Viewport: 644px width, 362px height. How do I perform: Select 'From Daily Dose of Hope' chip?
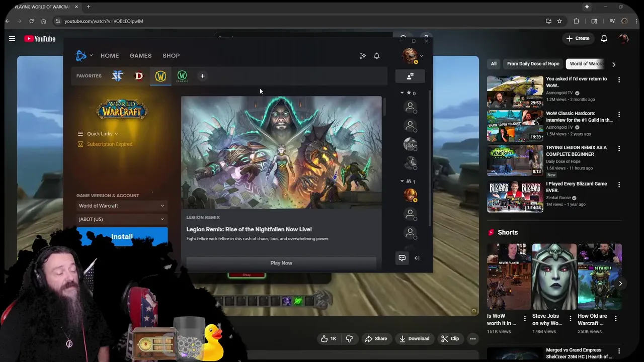tap(533, 64)
